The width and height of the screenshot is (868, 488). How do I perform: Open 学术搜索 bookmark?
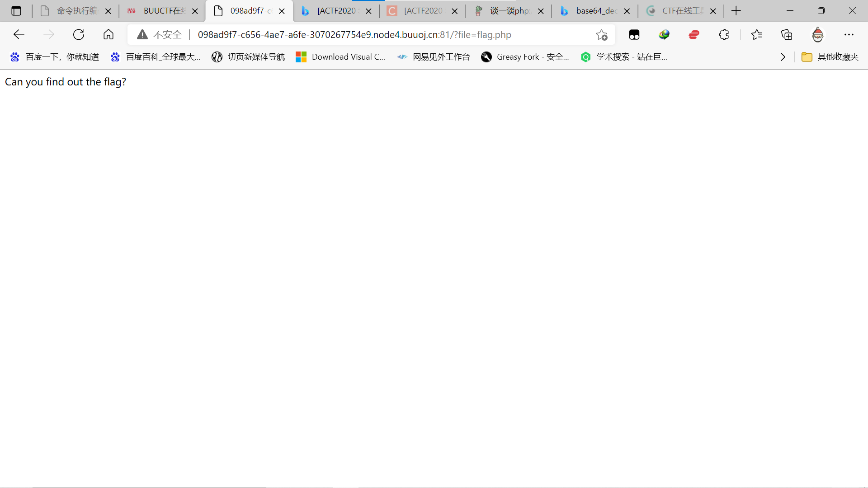(x=624, y=57)
